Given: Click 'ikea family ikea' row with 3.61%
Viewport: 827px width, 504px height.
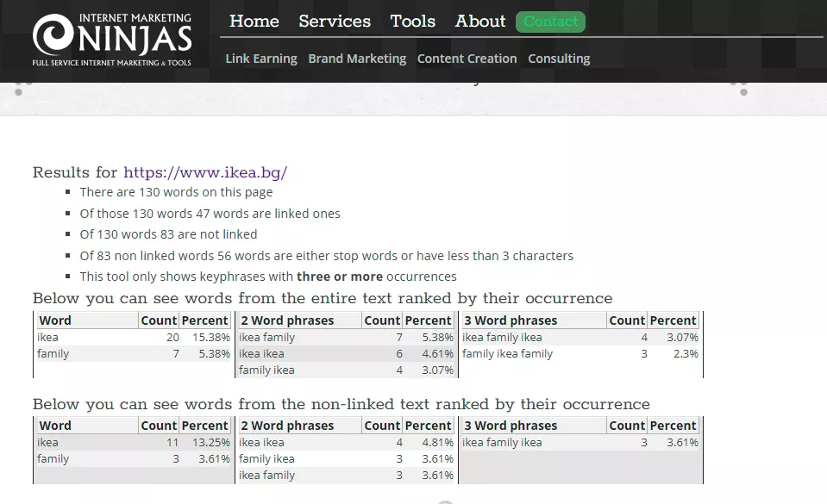Looking at the screenshot, I should pyautogui.click(x=580, y=442).
